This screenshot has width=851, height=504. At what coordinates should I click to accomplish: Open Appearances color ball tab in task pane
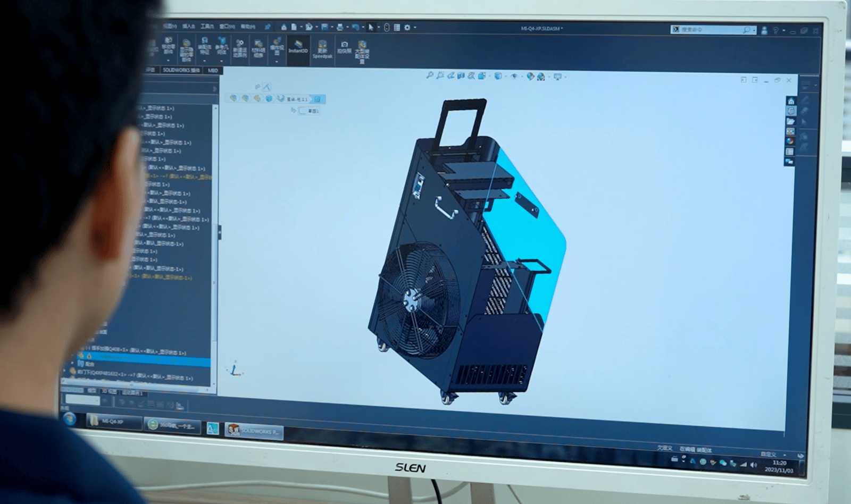[x=790, y=141]
